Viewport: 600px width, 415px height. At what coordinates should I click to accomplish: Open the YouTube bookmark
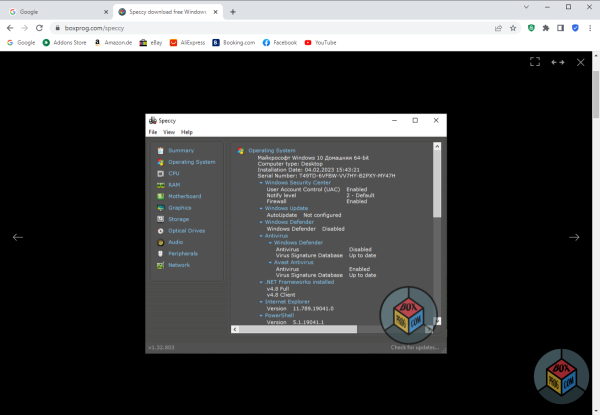[321, 42]
